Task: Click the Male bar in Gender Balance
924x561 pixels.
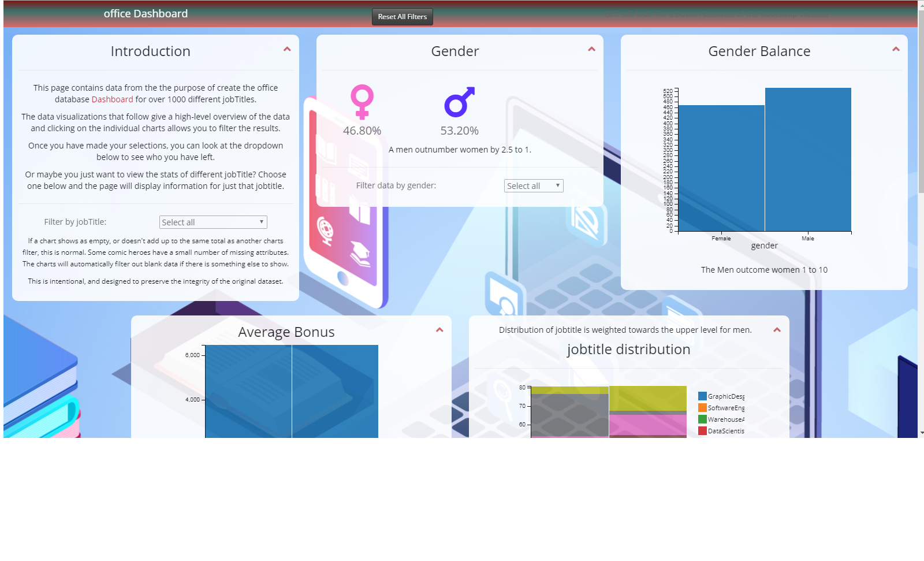Action: pos(808,159)
